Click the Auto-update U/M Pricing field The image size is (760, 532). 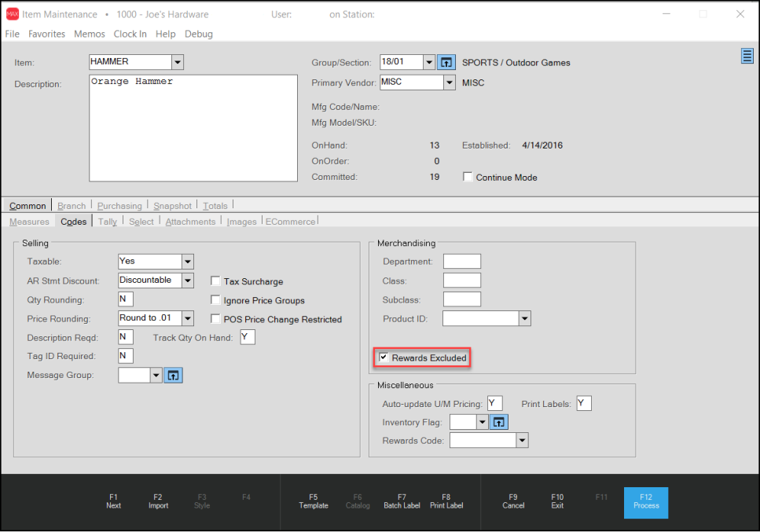pyautogui.click(x=495, y=404)
